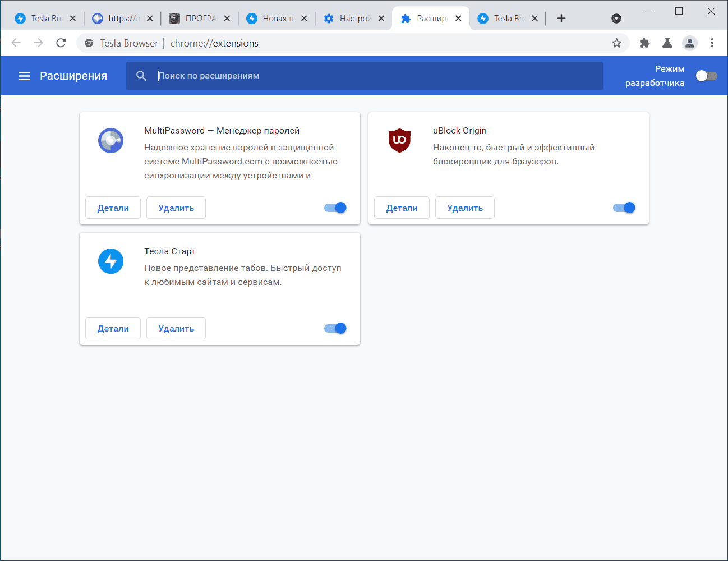Viewport: 728px width, 561px height.
Task: Close the Новая вкладка tab
Action: coord(304,19)
